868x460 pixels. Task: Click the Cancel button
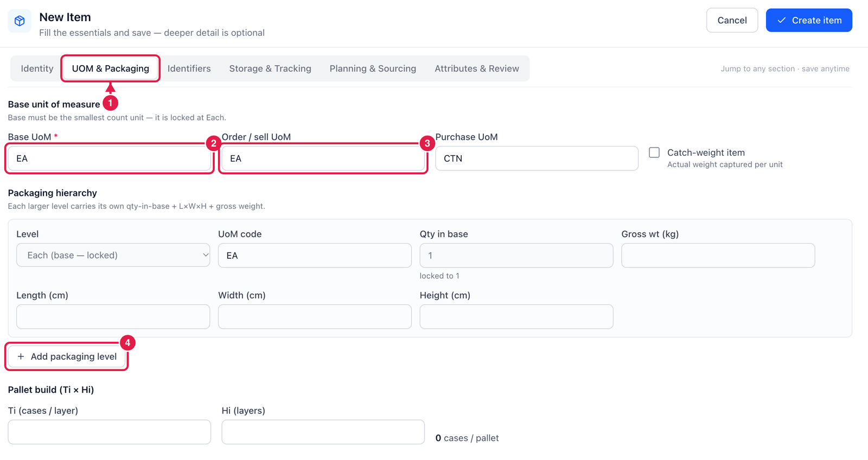(x=732, y=20)
